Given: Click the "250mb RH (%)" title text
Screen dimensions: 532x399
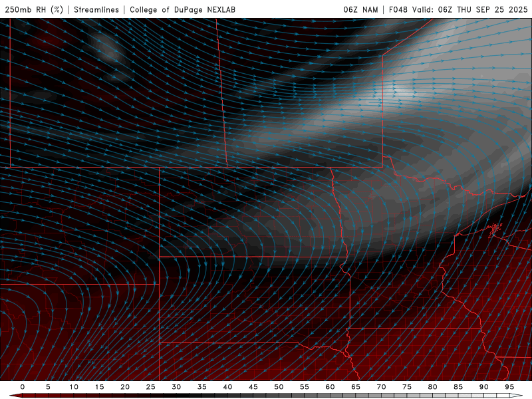Looking at the screenshot, I should (x=34, y=10).
